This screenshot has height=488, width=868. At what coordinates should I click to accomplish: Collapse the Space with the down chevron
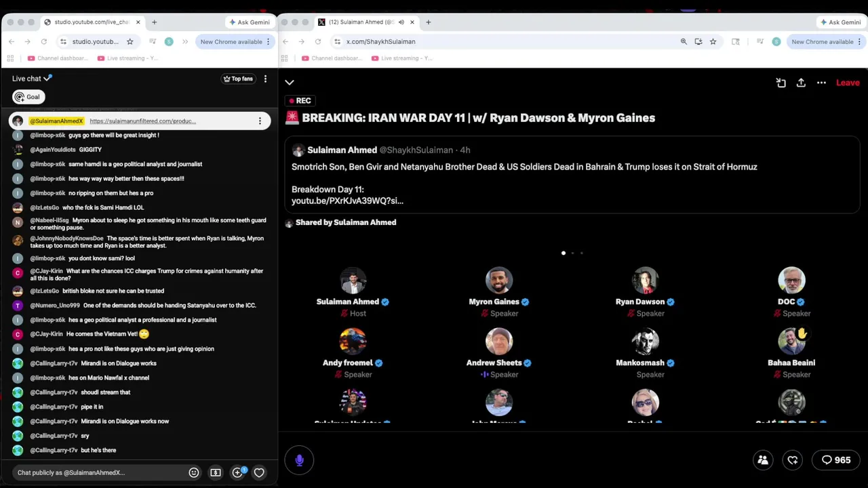[290, 83]
